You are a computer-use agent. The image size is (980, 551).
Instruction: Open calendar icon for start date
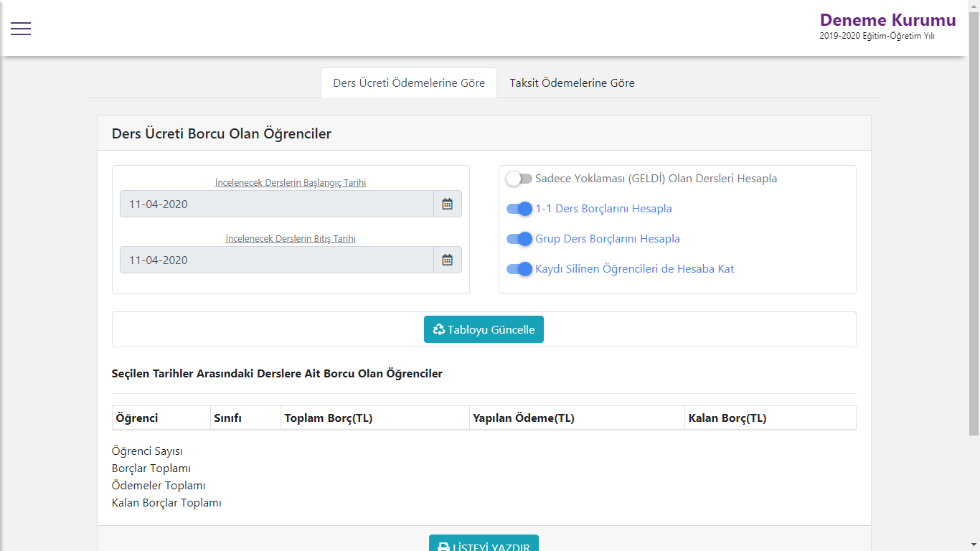tap(447, 204)
